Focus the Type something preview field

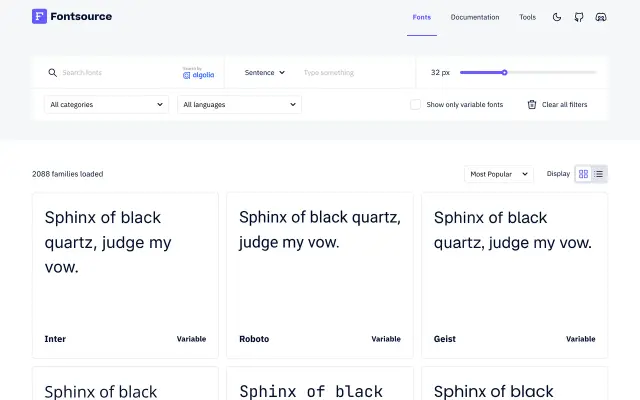355,73
